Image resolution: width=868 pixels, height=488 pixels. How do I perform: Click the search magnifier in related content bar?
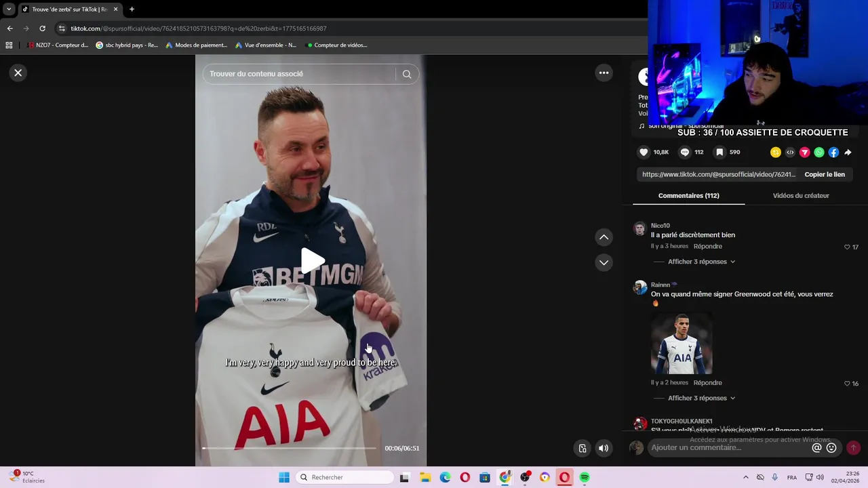click(x=407, y=74)
